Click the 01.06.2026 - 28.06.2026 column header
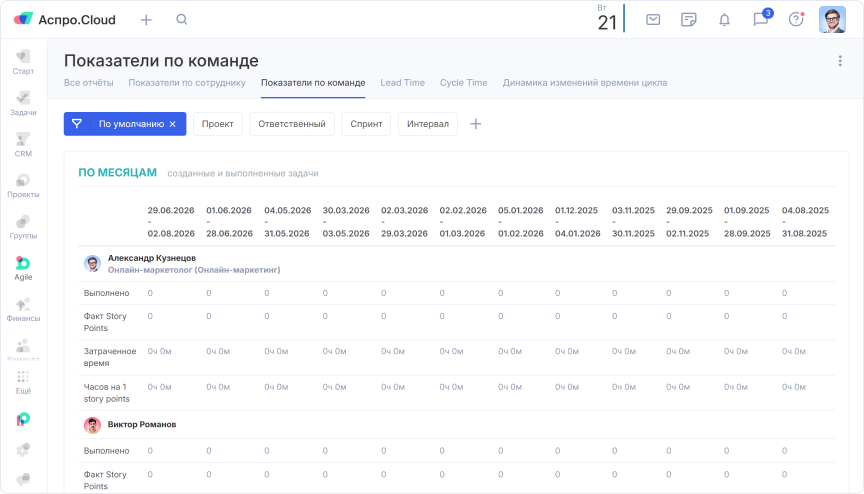 click(229, 222)
